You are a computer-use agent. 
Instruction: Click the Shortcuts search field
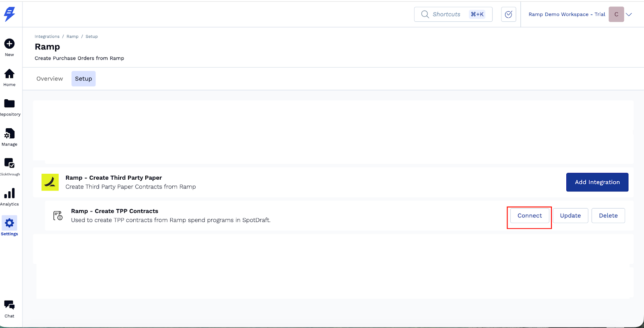coord(453,14)
